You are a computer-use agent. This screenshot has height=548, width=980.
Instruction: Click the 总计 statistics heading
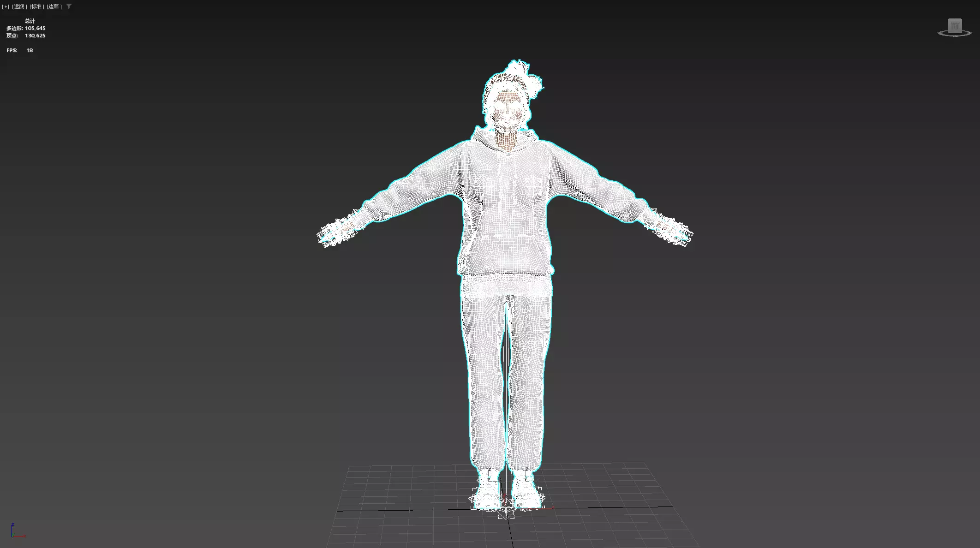pyautogui.click(x=30, y=21)
